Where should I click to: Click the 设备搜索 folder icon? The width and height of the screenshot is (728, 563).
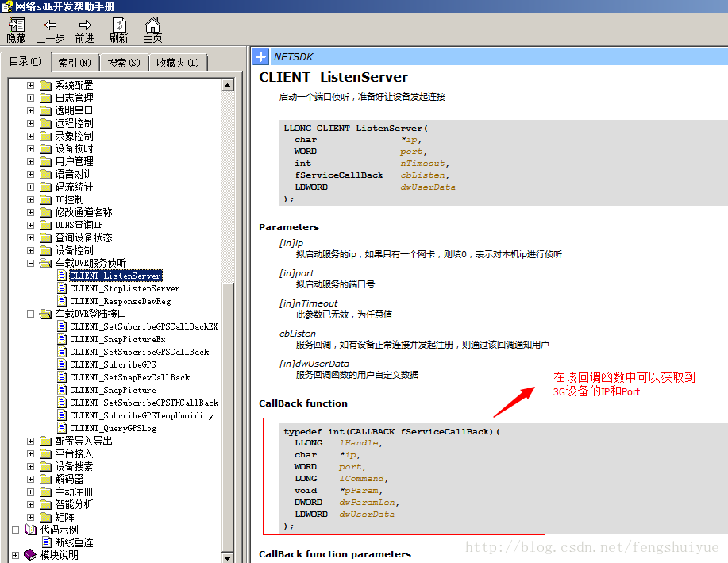[45, 466]
